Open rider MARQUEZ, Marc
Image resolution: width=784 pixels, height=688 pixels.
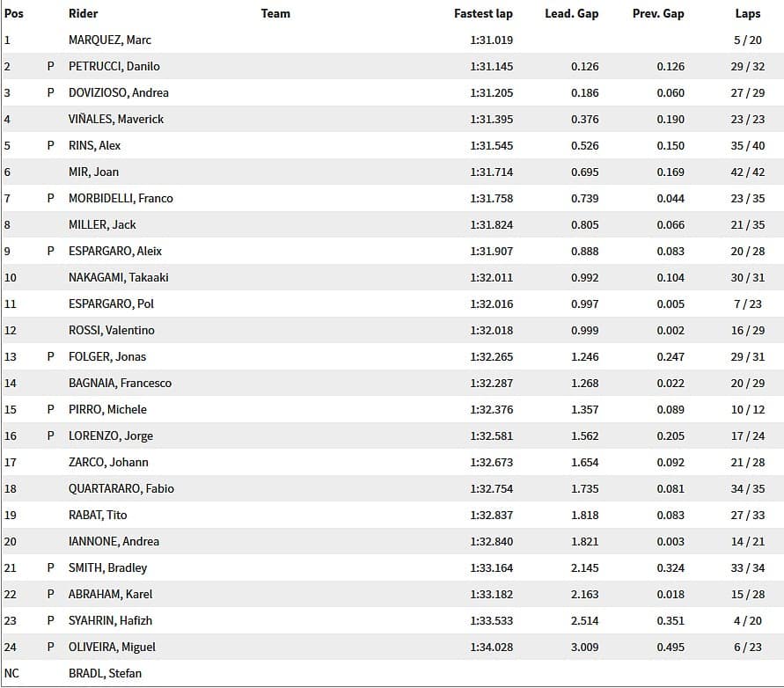(x=110, y=40)
